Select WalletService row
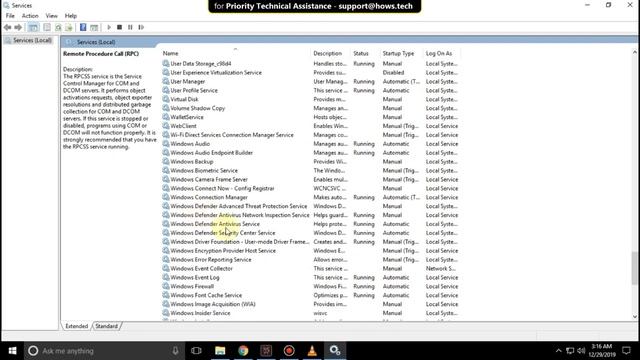The height and width of the screenshot is (360, 640). click(310, 117)
